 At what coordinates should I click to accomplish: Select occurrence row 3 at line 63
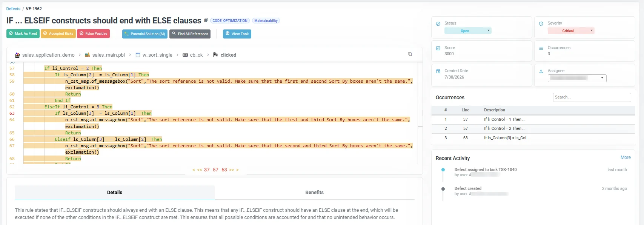[x=533, y=138]
